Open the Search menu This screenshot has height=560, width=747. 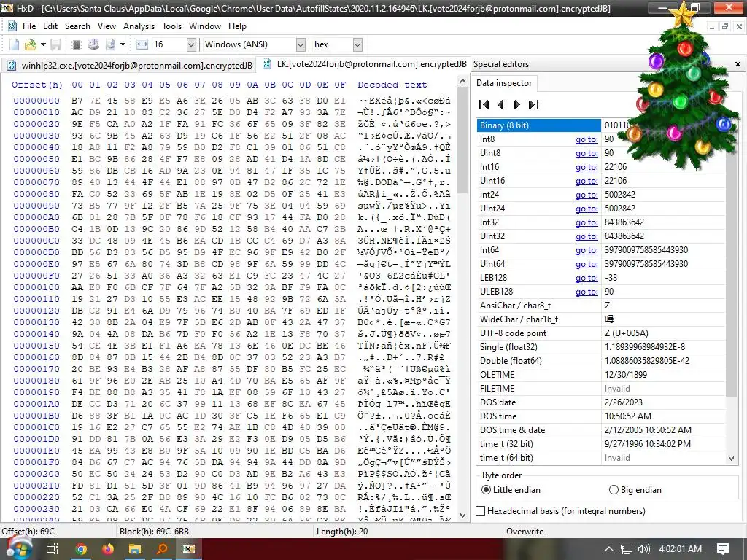[77, 26]
